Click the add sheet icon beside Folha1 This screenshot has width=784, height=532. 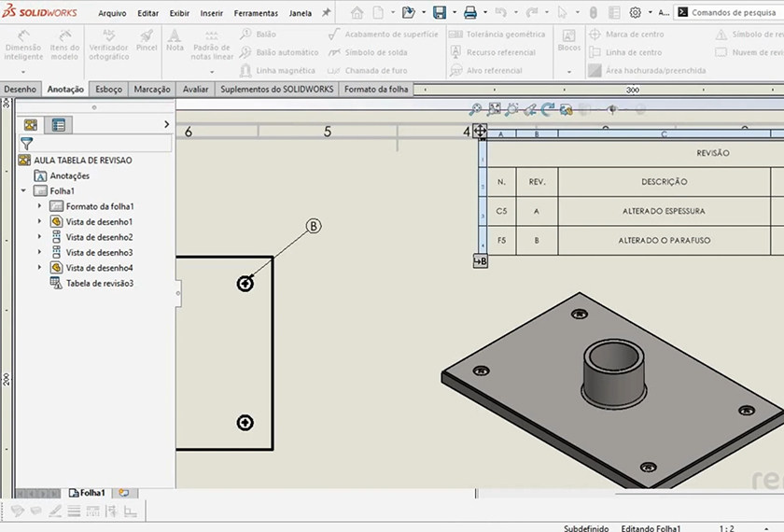click(x=122, y=493)
